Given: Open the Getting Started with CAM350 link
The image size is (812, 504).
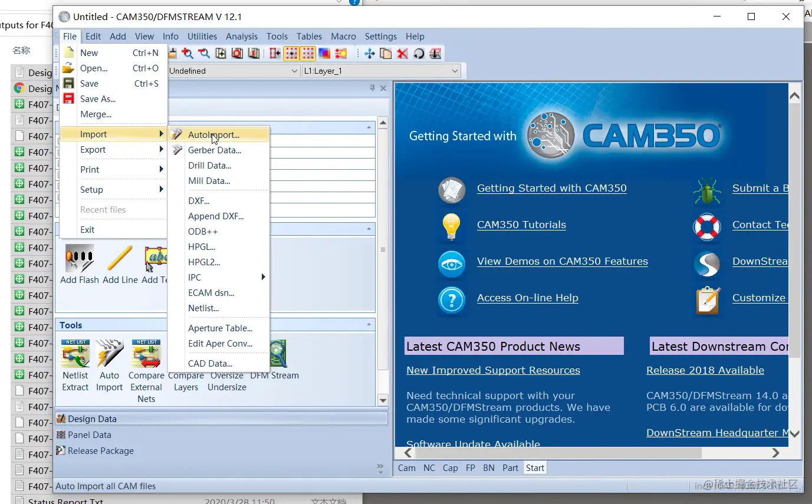Looking at the screenshot, I should (552, 188).
